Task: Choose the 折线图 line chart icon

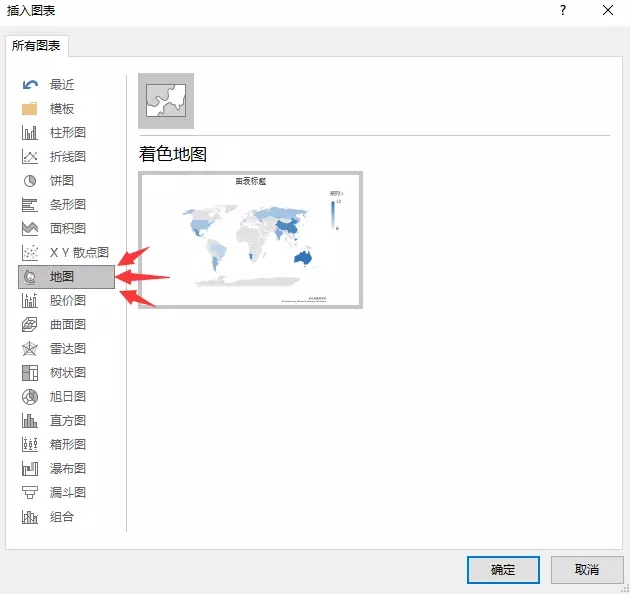Action: (30, 157)
